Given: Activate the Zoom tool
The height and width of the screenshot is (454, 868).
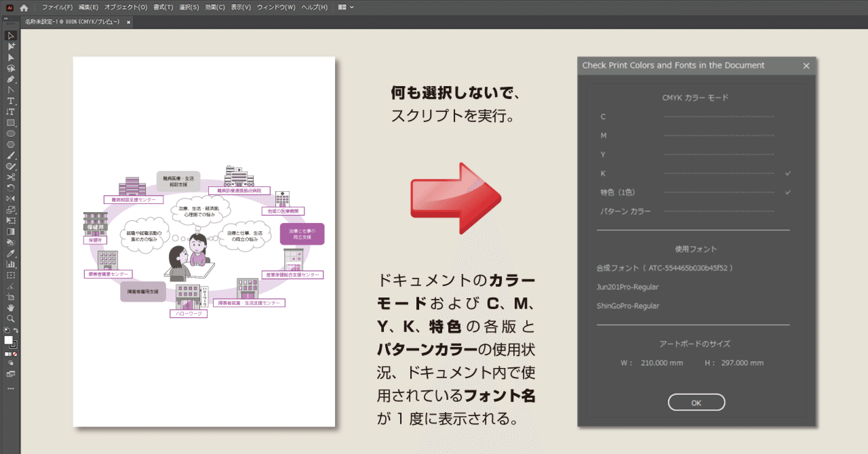Looking at the screenshot, I should pos(10,318).
